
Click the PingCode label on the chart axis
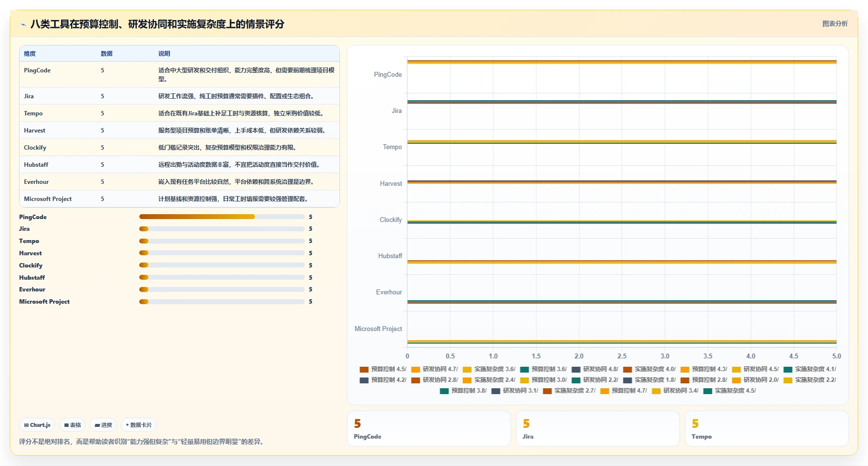click(388, 75)
